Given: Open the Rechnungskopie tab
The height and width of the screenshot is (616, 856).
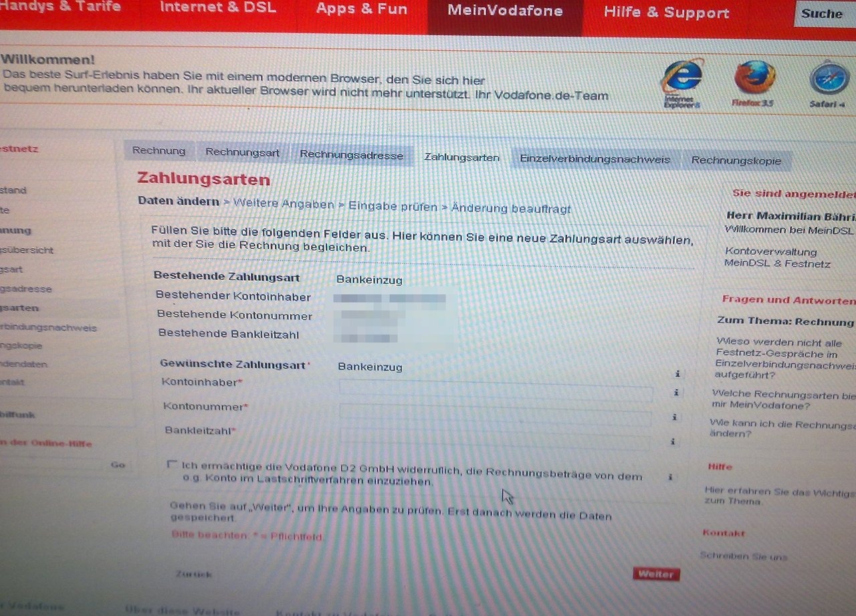Looking at the screenshot, I should (x=736, y=161).
